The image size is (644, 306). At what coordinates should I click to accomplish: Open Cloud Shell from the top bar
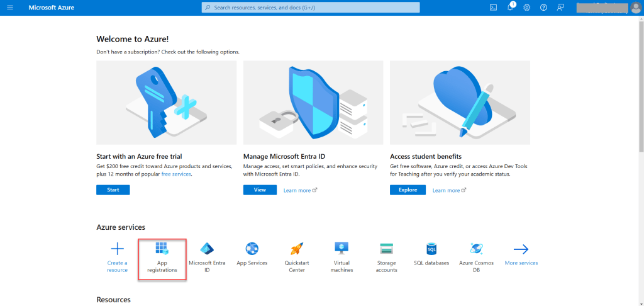pyautogui.click(x=494, y=8)
